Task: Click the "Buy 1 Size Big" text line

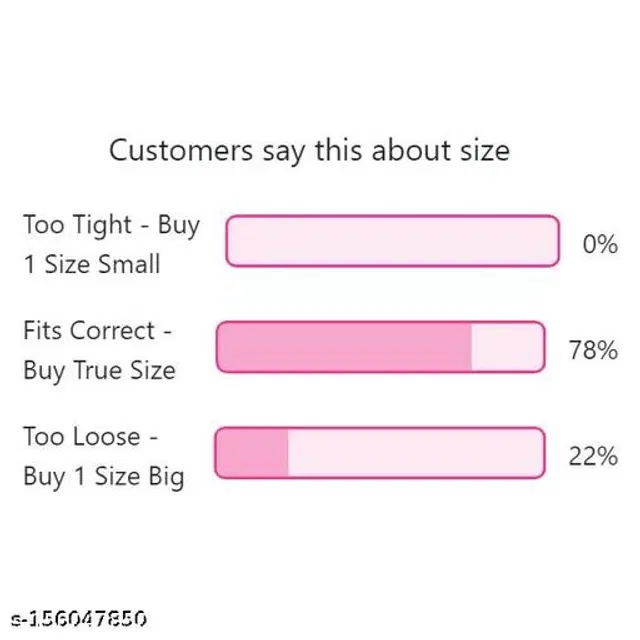Action: (104, 477)
